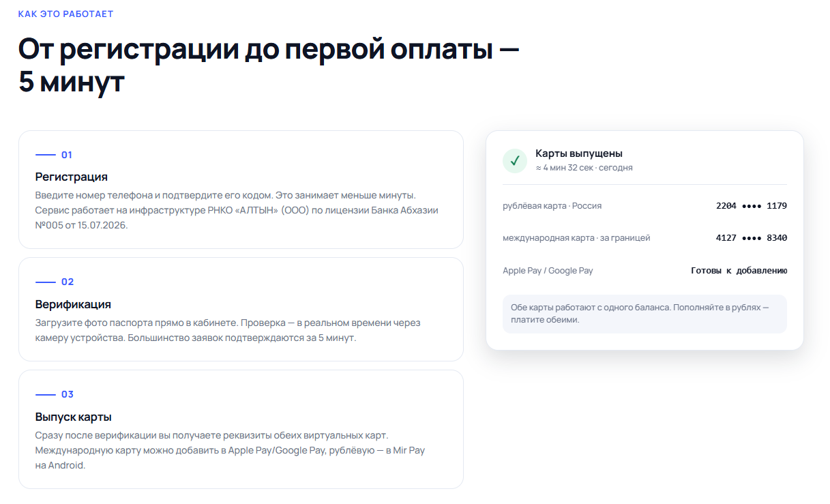This screenshot has width=830, height=504.
Task: Click the Карты выпущены title
Action: pos(579,153)
